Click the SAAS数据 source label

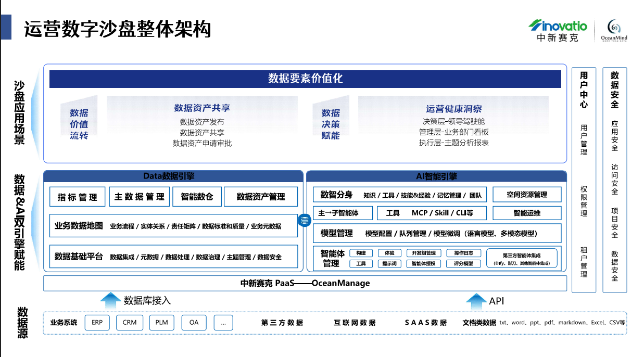[x=426, y=323]
